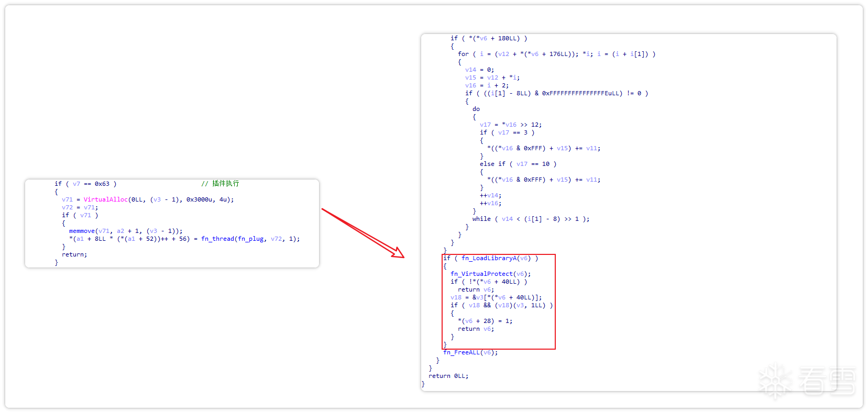Select the increment "++v16;"
This screenshot has width=868, height=413.
490,203
